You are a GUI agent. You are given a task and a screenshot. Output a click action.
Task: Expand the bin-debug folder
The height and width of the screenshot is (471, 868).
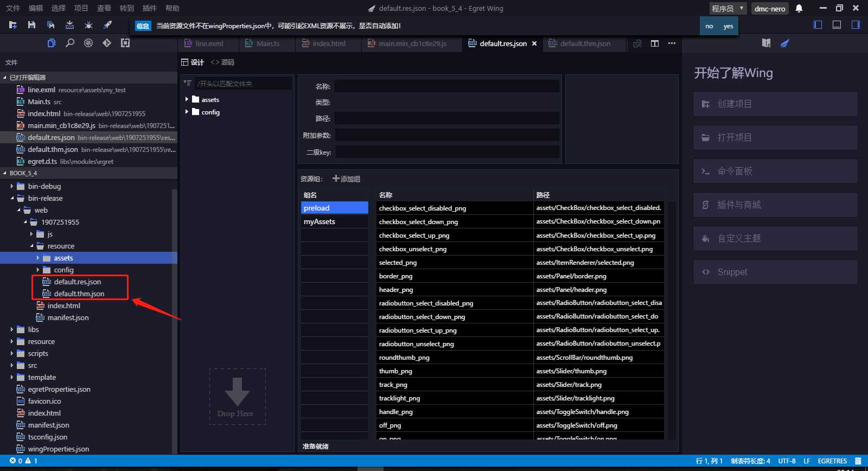pyautogui.click(x=12, y=186)
